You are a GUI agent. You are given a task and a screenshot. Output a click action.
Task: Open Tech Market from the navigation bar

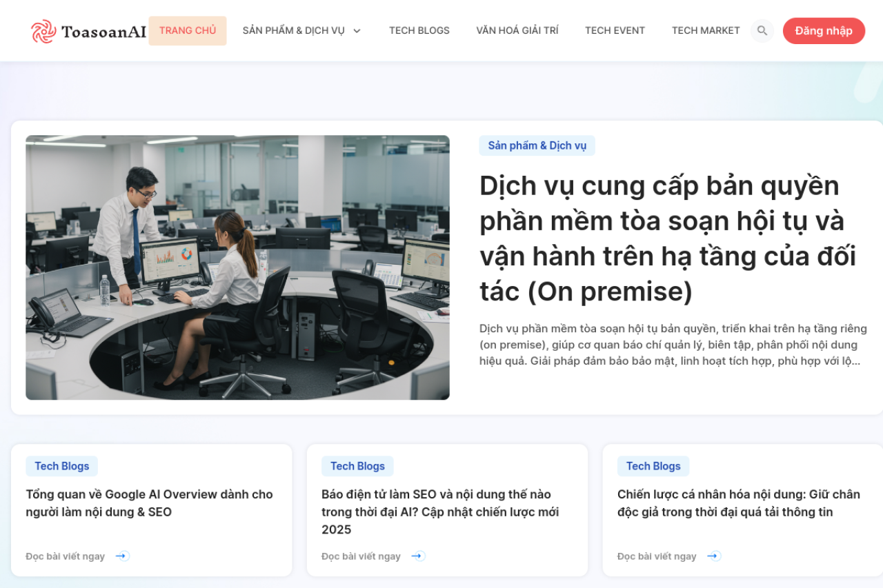click(x=705, y=31)
